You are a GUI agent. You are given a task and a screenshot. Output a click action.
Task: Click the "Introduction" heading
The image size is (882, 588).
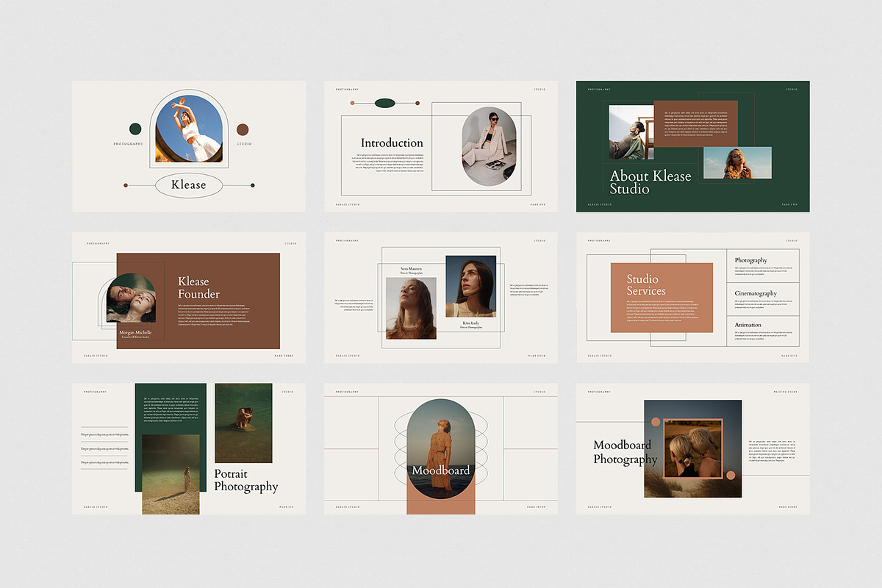click(392, 143)
